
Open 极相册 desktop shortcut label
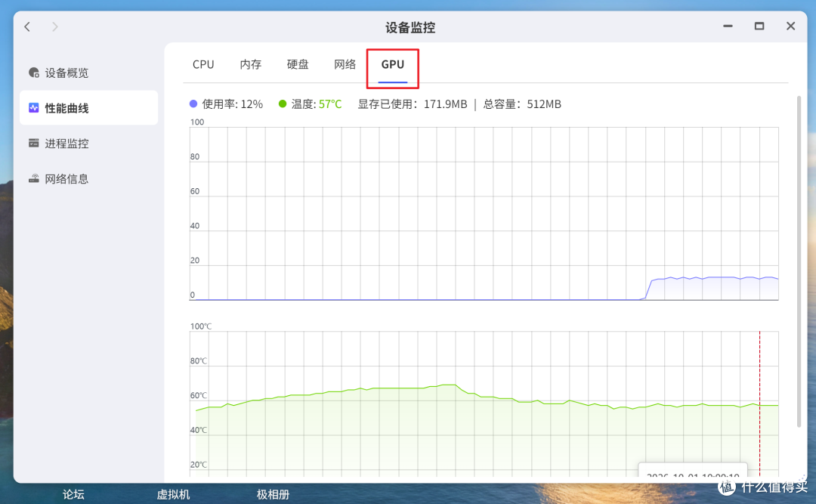click(x=273, y=495)
